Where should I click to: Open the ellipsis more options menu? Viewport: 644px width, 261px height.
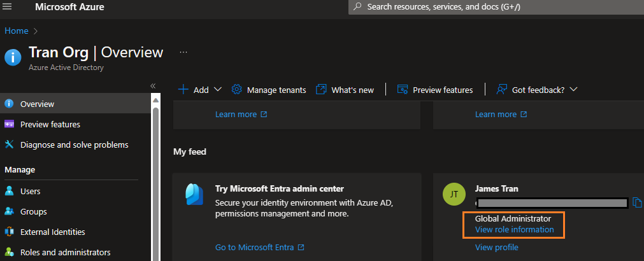tap(183, 52)
